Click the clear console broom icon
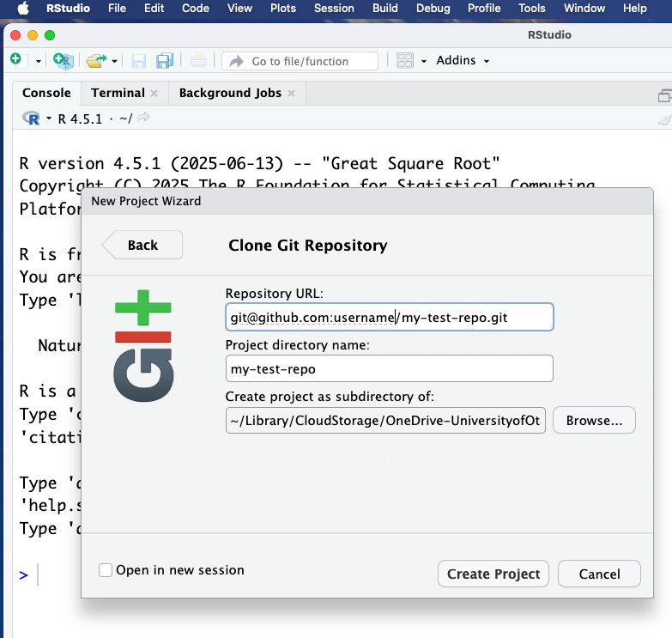 pos(663,119)
